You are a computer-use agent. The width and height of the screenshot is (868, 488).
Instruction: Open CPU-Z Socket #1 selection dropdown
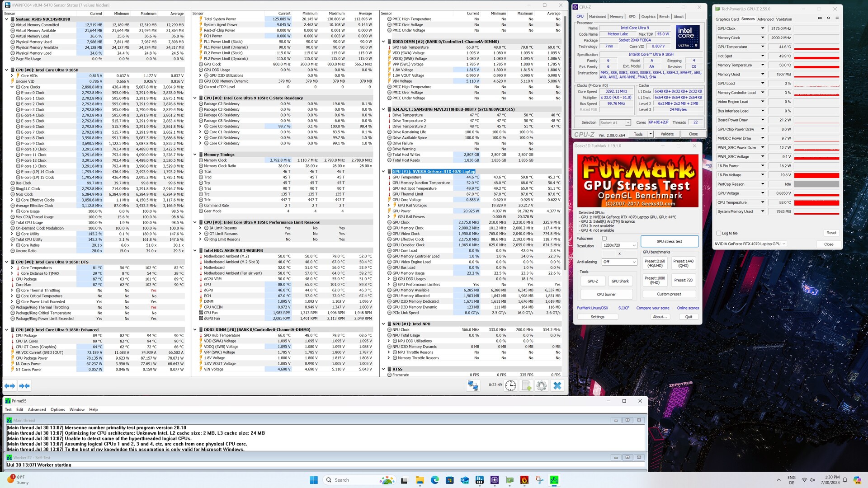click(615, 122)
